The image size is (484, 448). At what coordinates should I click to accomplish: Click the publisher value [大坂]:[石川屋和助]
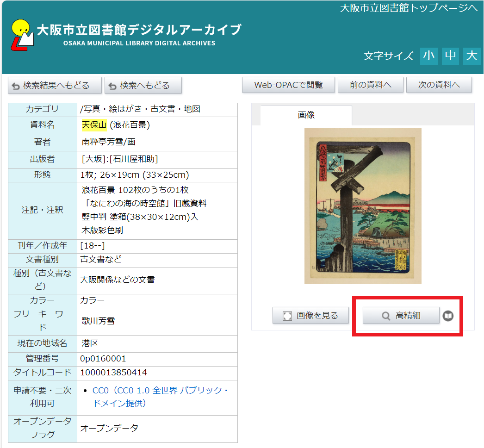point(120,159)
